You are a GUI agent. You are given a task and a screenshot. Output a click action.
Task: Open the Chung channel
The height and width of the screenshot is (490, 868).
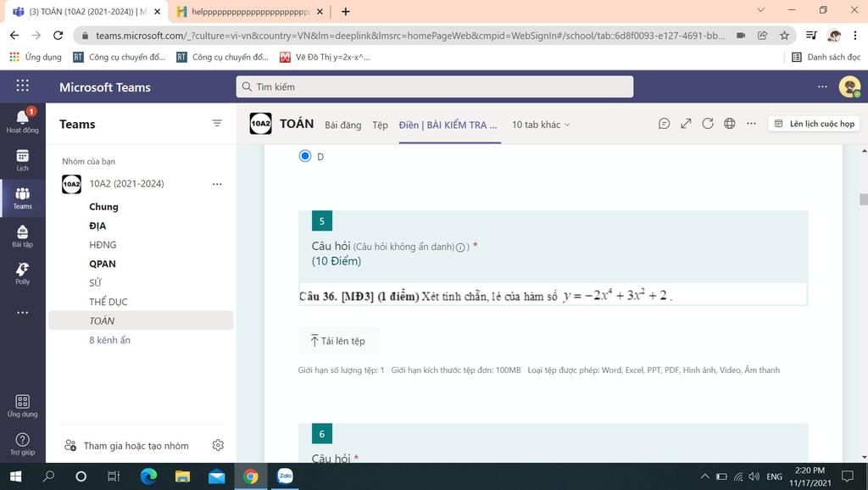pos(103,207)
